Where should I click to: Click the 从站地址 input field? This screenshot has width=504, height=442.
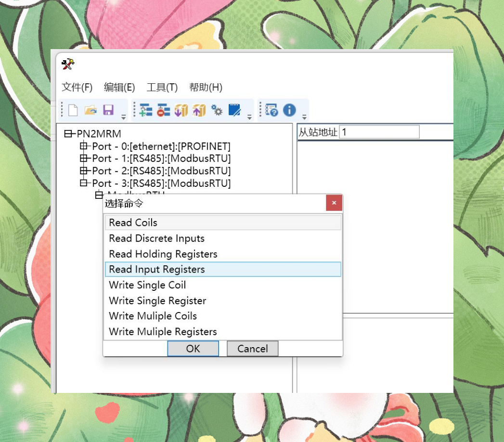click(379, 132)
